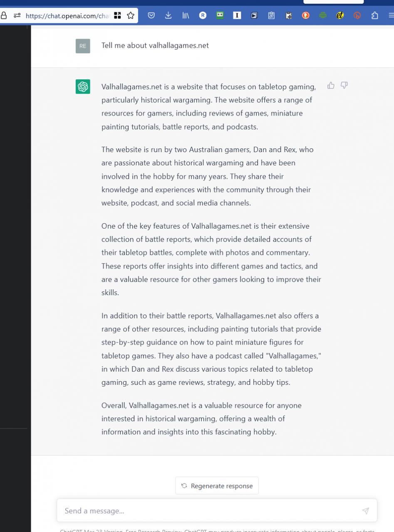Image resolution: width=394 pixels, height=532 pixels.
Task: Click the thumbs down icon on the response
Action: (x=344, y=86)
